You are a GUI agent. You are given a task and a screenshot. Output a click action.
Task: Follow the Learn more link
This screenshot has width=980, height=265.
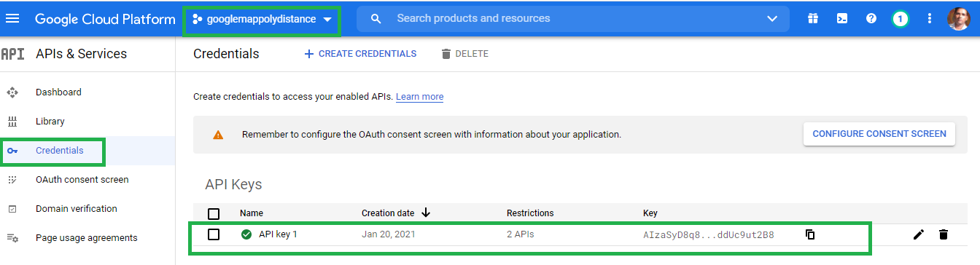pos(419,97)
